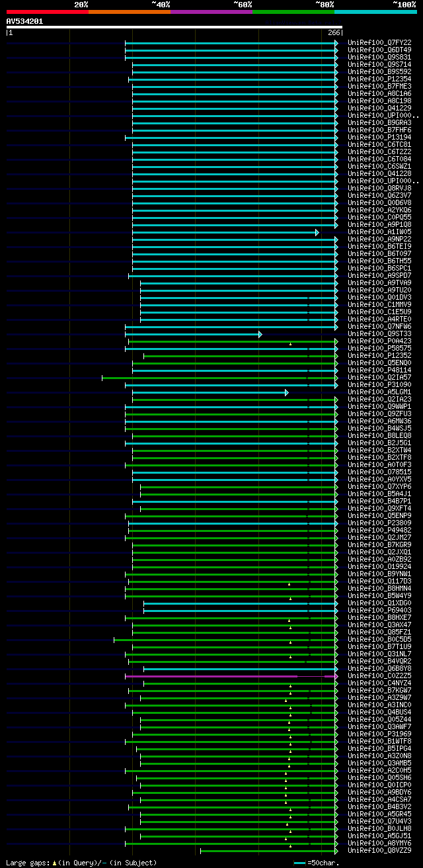Click the UniRef100_Q117D3 label
Image resolution: width=423 pixels, height=868 pixels.
(x=380, y=581)
